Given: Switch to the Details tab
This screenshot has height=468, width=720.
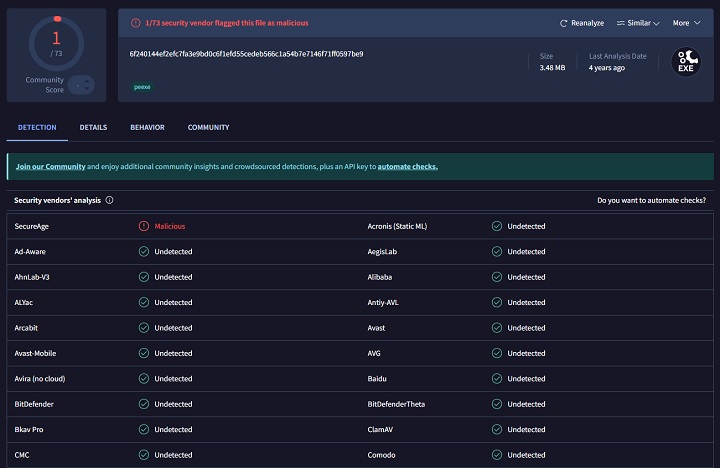Looking at the screenshot, I should [93, 128].
